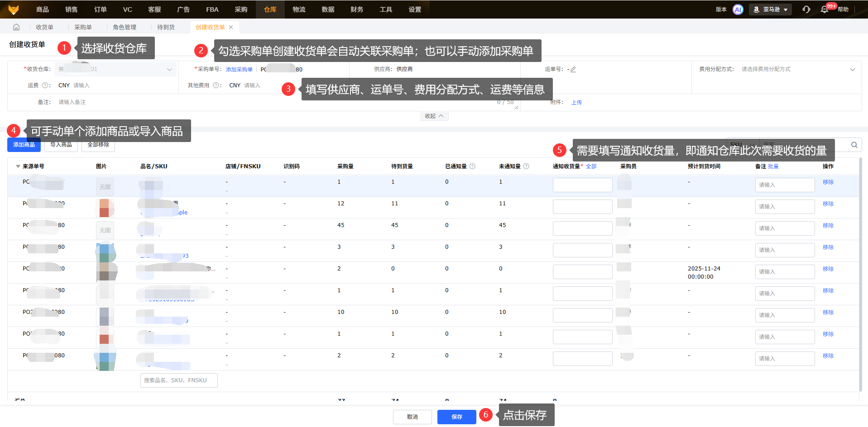
Task: Click the home icon in tab bar
Action: coord(16,27)
